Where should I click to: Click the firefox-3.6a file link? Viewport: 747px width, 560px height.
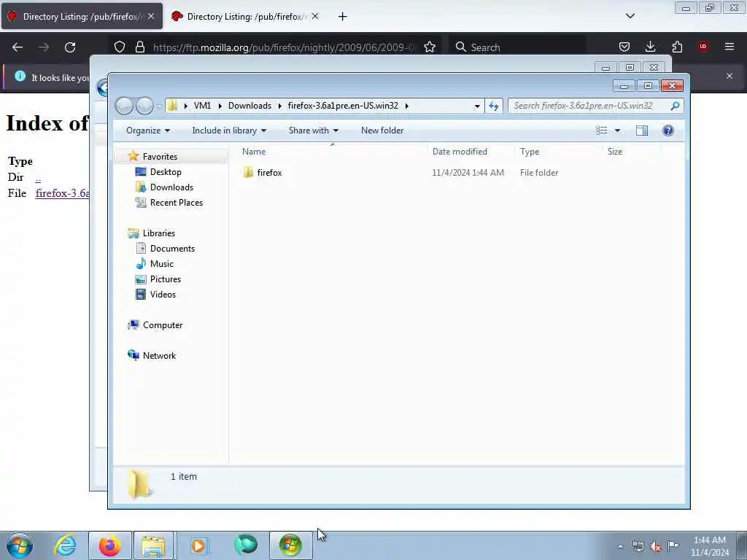[x=62, y=193]
